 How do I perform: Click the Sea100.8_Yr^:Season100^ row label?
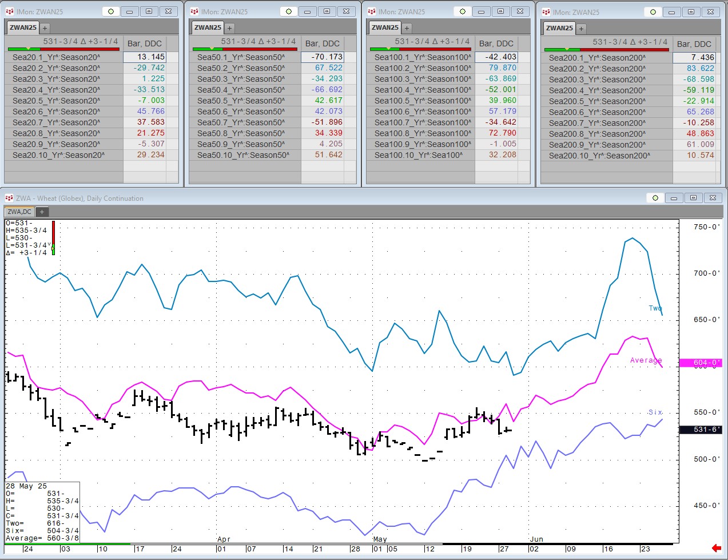[423, 133]
